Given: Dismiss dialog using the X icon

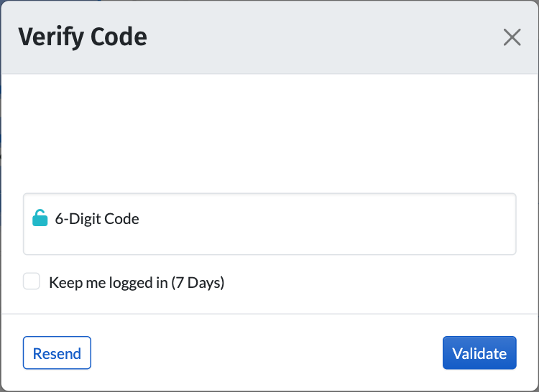Looking at the screenshot, I should tap(512, 37).
